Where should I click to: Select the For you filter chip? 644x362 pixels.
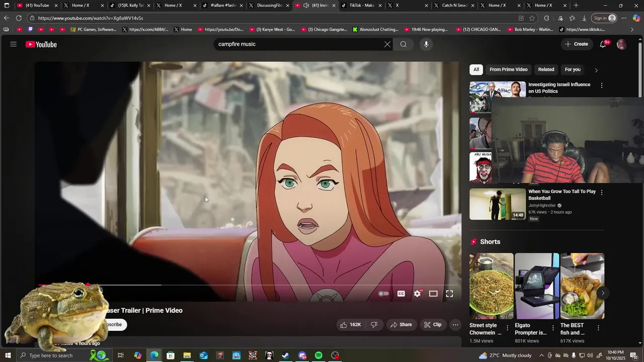573,69
